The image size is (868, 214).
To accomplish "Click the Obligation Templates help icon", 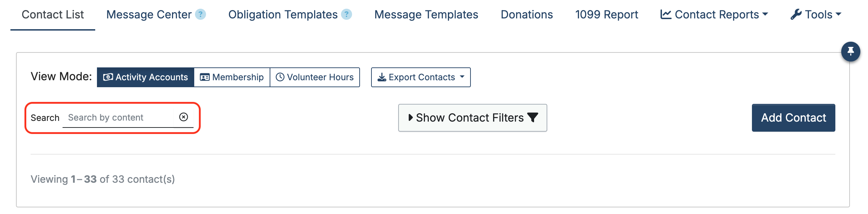I will (x=346, y=15).
